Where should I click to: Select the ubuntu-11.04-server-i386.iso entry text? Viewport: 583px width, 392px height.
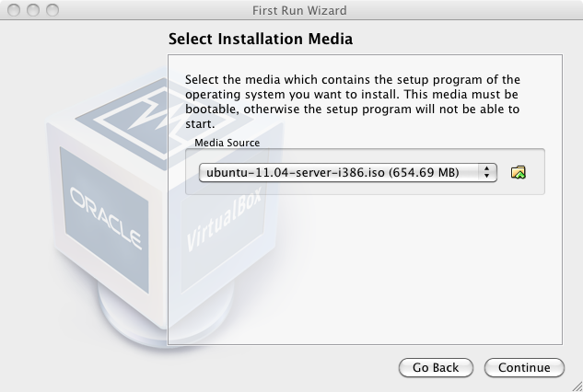tap(332, 172)
